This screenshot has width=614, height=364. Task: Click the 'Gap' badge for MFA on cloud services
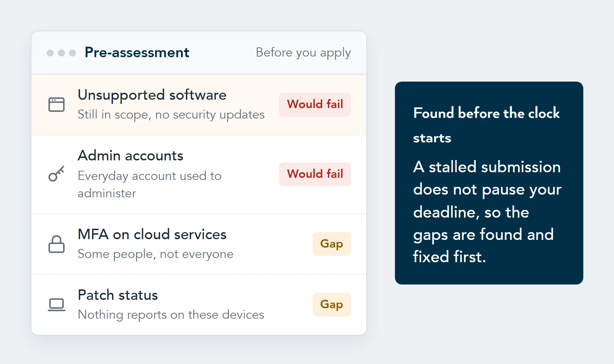pos(332,244)
